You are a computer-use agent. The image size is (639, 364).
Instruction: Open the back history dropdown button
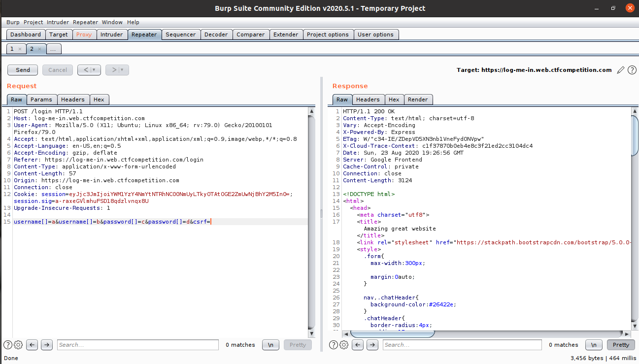point(89,70)
